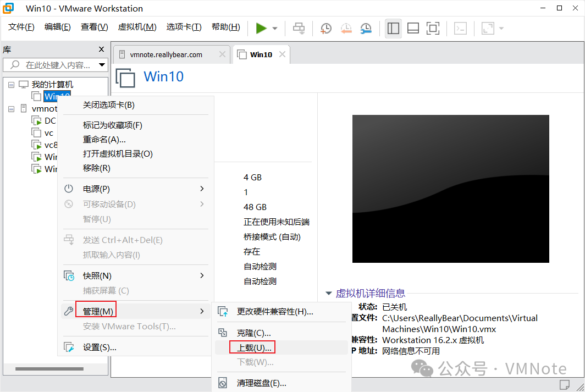Viewport: 585px width, 392px height.
Task: Click the message log icon in status bar
Action: coord(564,384)
